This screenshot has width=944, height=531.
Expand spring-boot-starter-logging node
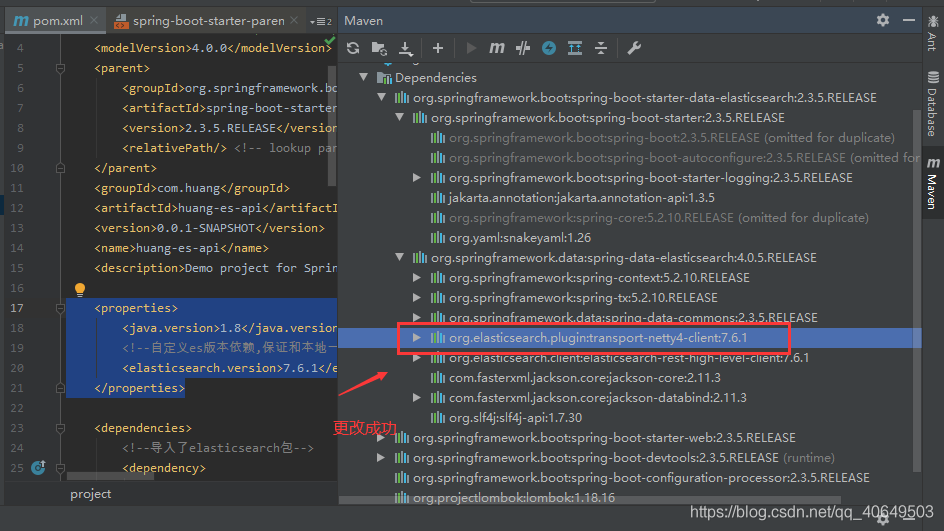[417, 178]
